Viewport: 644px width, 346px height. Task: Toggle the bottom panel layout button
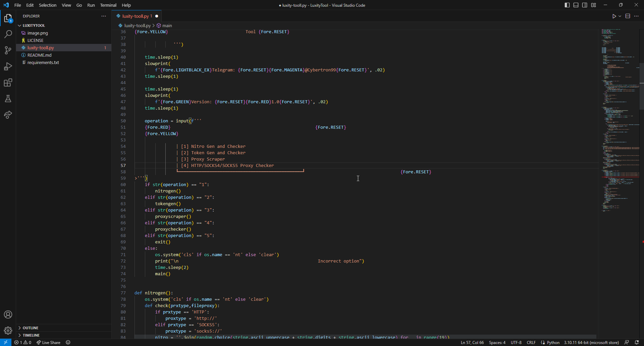click(x=576, y=5)
